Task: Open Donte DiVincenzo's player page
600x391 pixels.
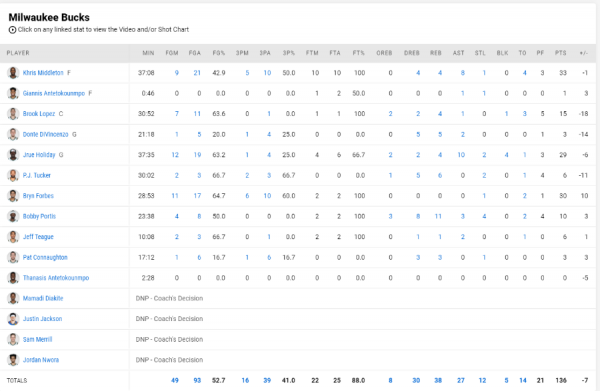Action: (46, 134)
